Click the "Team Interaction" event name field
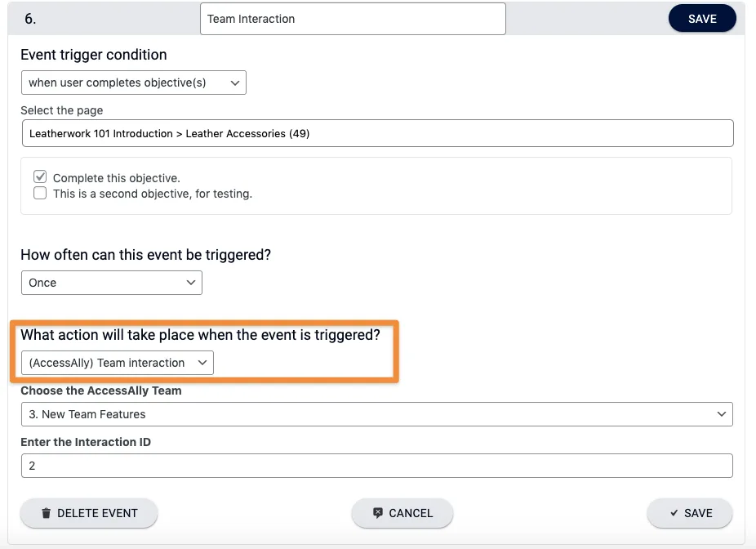 353,18
